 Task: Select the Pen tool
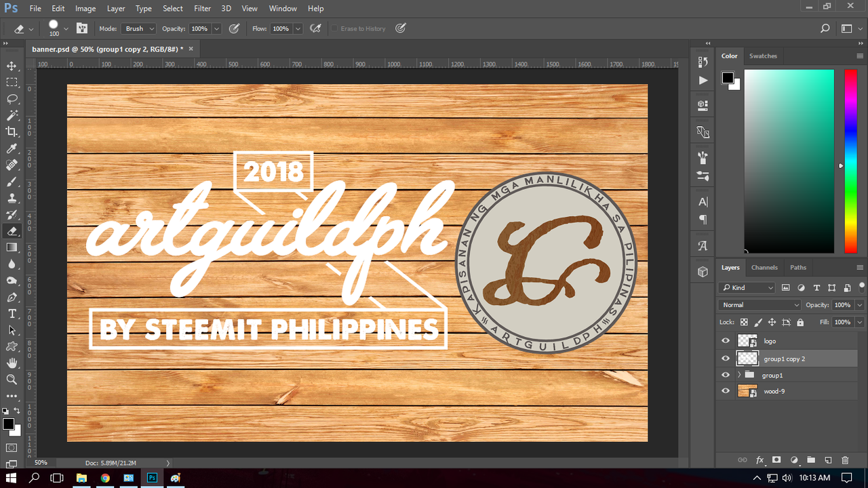pos(12,297)
